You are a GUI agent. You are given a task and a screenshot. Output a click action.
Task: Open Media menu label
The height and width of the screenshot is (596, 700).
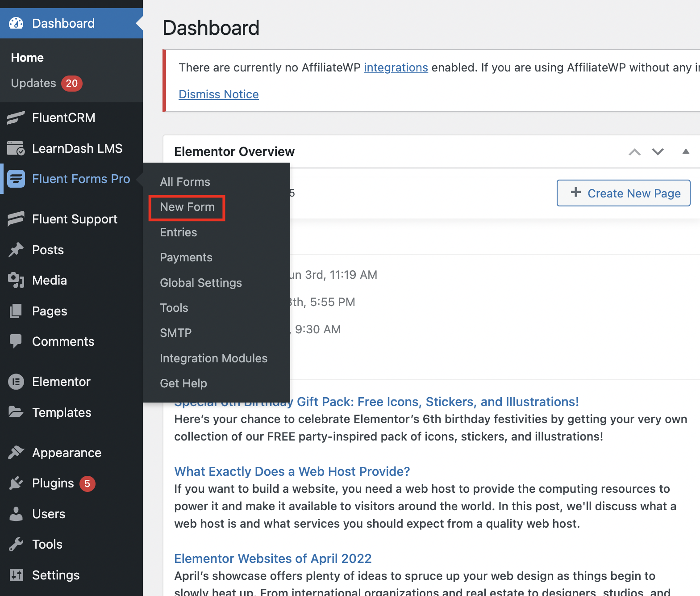(50, 280)
